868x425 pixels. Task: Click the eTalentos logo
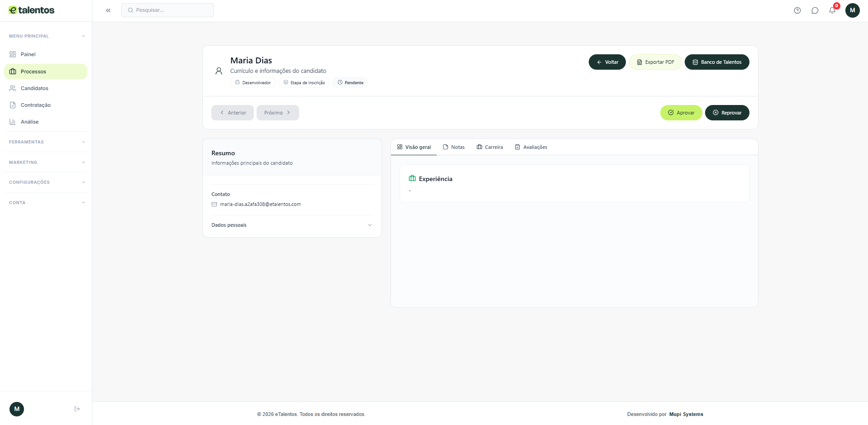tap(32, 10)
